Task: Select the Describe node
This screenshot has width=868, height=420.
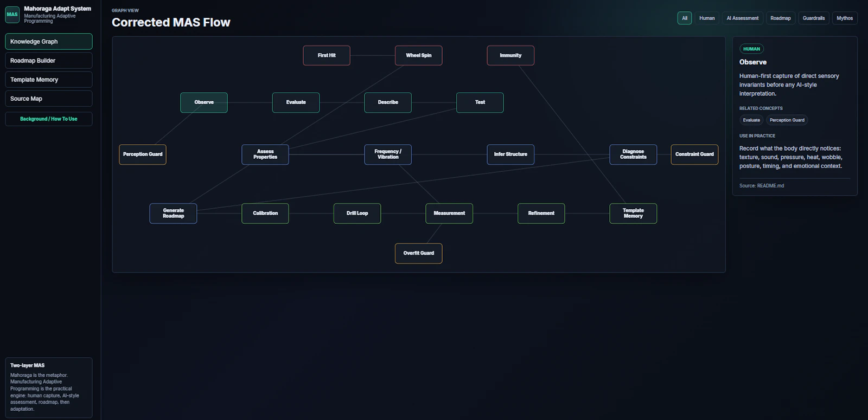Action: coord(388,102)
